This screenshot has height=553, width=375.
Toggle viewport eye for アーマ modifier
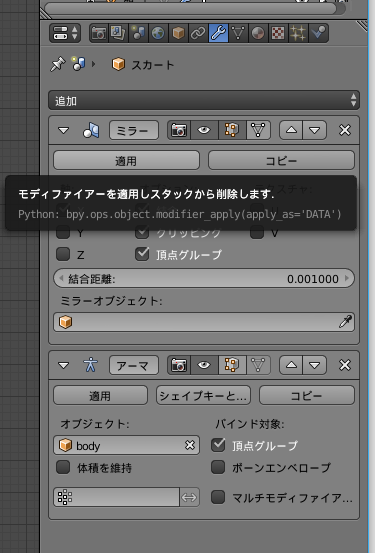(x=204, y=365)
